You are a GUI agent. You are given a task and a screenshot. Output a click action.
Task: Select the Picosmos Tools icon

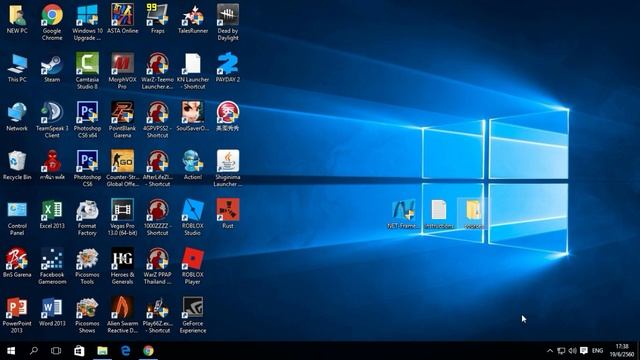point(87,266)
